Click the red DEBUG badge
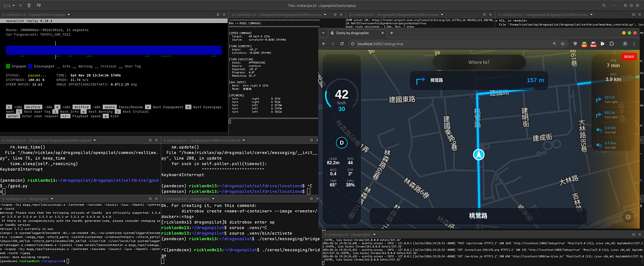The image size is (644, 266). [629, 57]
